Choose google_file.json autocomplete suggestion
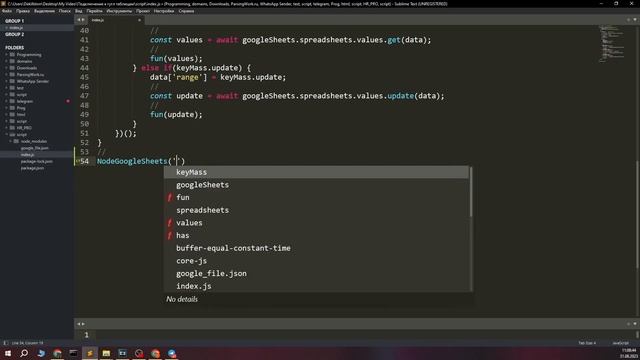This screenshot has height=360, width=640. pyautogui.click(x=317, y=273)
